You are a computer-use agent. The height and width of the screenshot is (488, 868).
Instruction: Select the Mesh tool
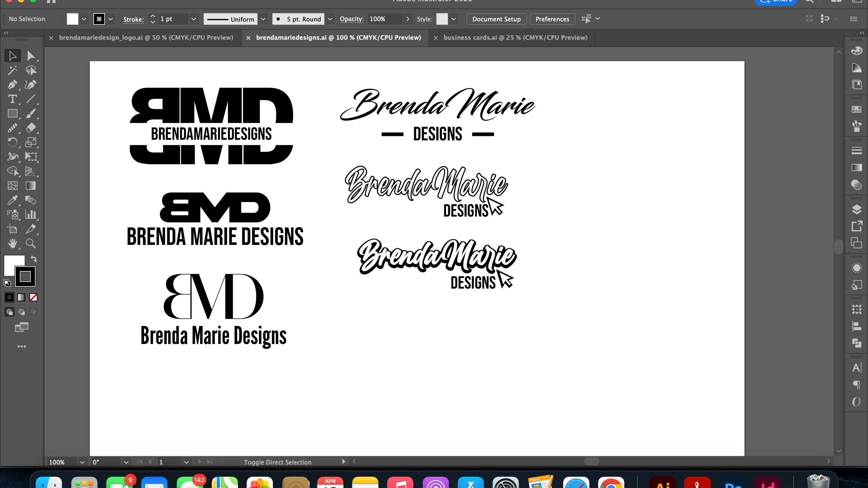tap(12, 186)
